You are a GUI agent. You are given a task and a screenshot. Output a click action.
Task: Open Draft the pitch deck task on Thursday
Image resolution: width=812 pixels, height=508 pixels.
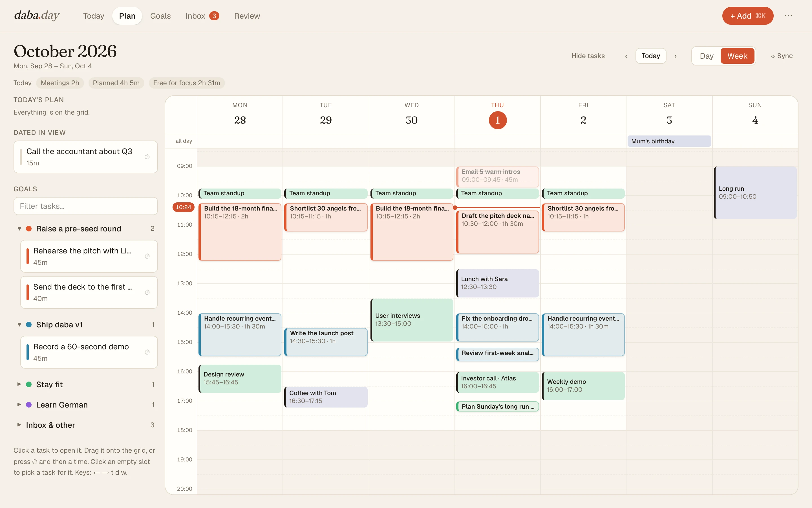[498, 232]
